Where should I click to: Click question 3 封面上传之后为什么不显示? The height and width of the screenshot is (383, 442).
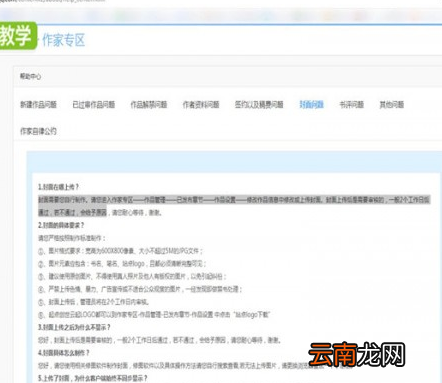(x=74, y=327)
